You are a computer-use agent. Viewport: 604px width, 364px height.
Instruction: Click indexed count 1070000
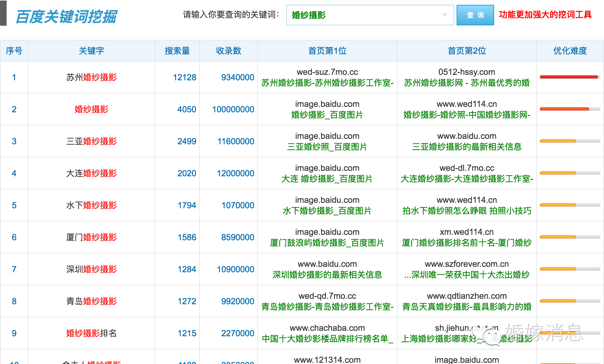pyautogui.click(x=238, y=205)
